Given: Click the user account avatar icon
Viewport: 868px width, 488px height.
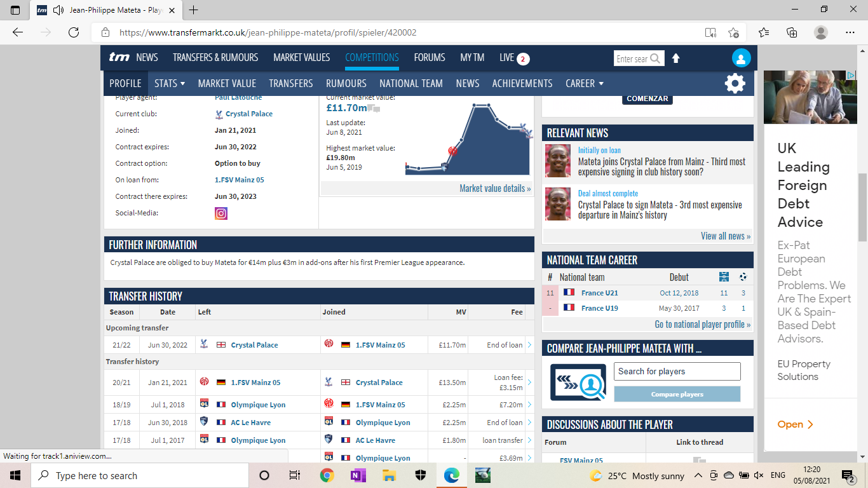Looking at the screenshot, I should (x=740, y=58).
